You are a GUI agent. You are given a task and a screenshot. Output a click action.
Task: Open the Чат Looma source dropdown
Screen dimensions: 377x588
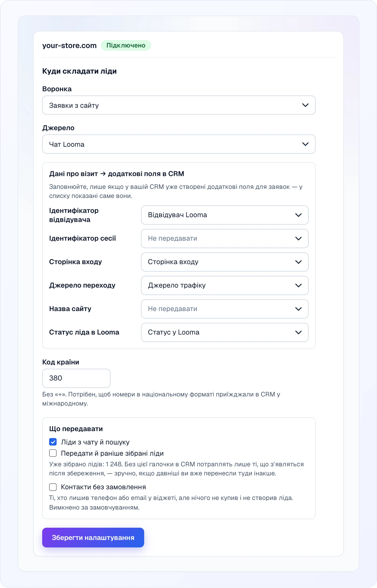pyautogui.click(x=179, y=144)
